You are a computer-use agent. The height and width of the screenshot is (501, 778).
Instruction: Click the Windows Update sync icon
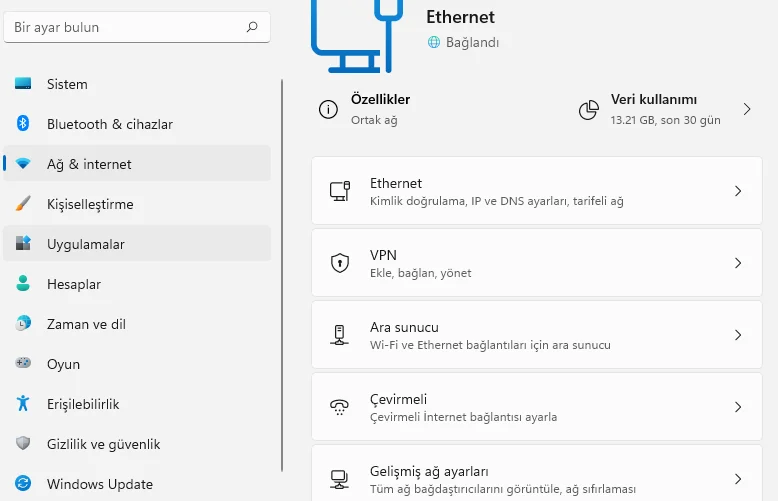(23, 483)
